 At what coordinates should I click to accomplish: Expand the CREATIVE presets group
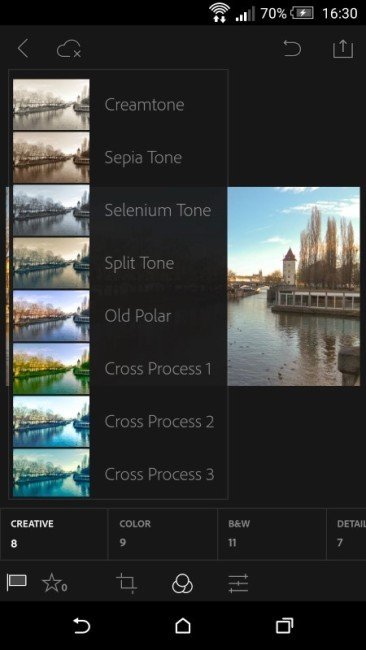[x=54, y=534]
